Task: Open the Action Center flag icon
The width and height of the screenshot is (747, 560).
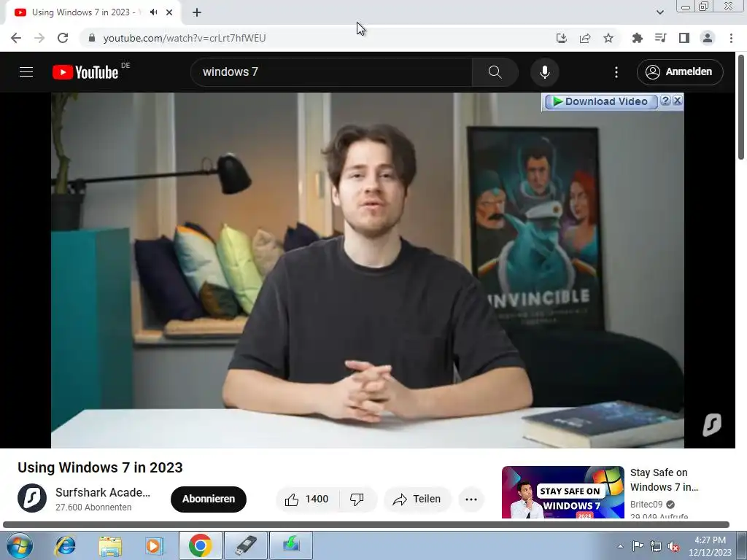Action: pos(638,546)
